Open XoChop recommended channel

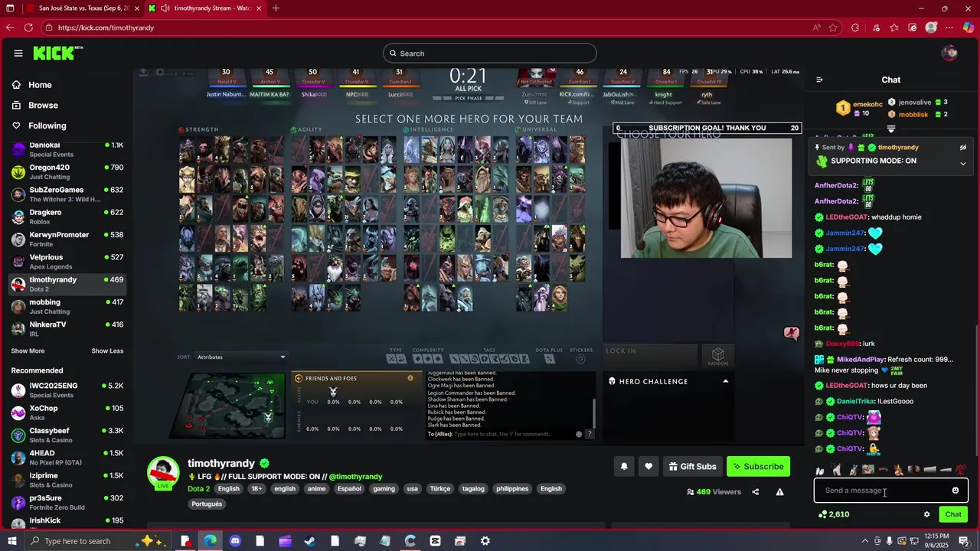point(67,412)
